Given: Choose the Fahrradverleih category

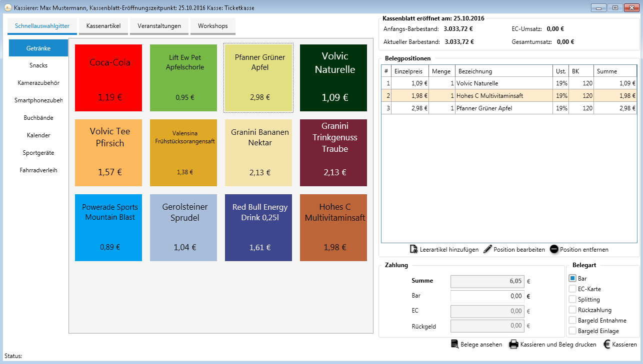Looking at the screenshot, I should pyautogui.click(x=38, y=170).
